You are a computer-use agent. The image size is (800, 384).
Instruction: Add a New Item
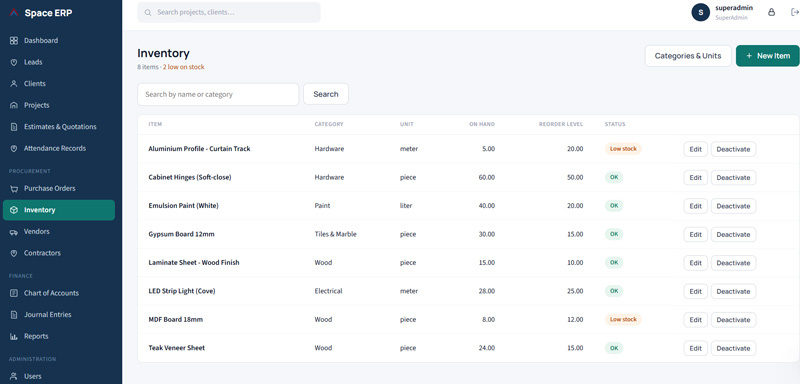[x=767, y=56]
